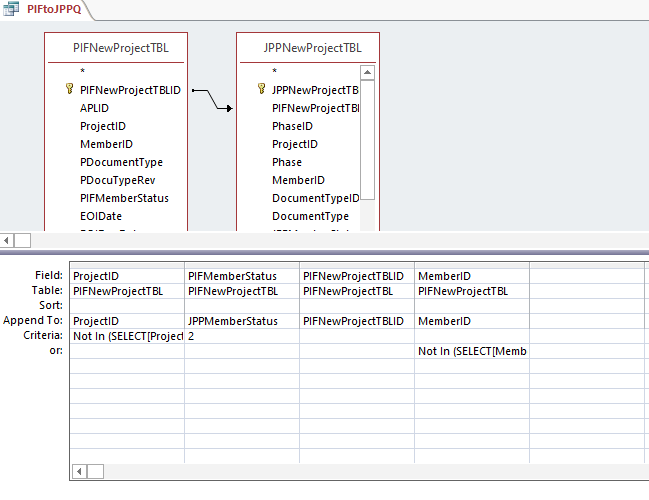649x500 pixels.
Task: Select PDocumentType field
Action: (x=121, y=162)
